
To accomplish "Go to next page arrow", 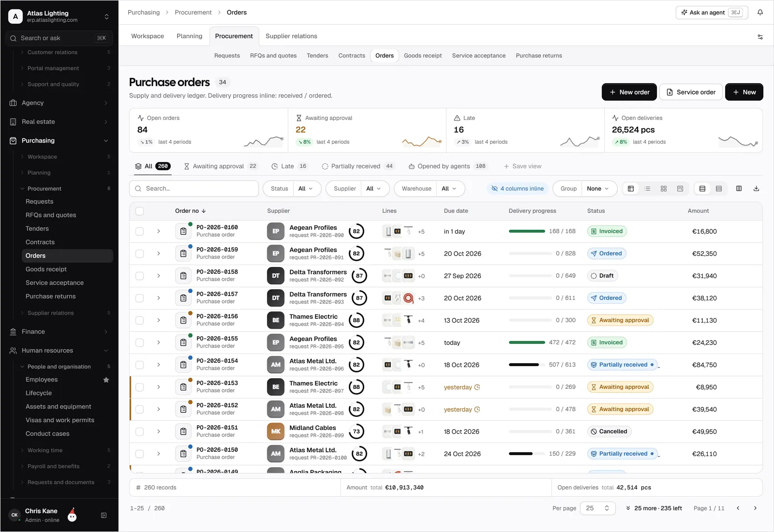I will point(755,508).
